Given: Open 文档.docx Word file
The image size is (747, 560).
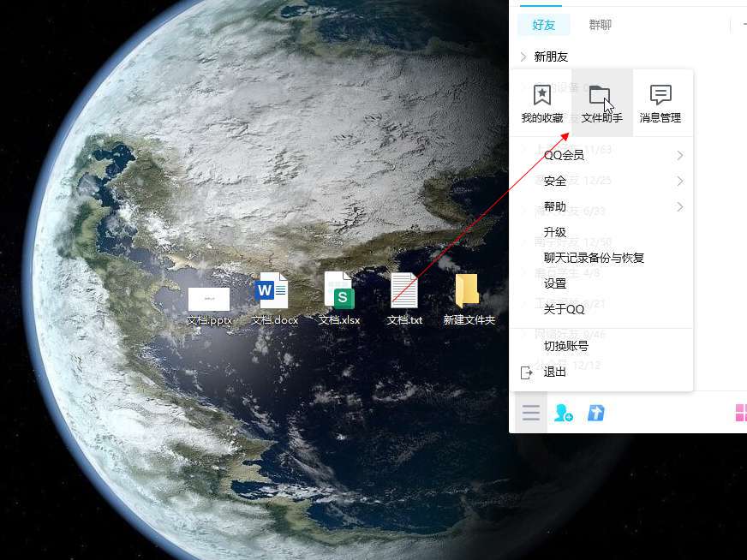Looking at the screenshot, I should 274,299.
